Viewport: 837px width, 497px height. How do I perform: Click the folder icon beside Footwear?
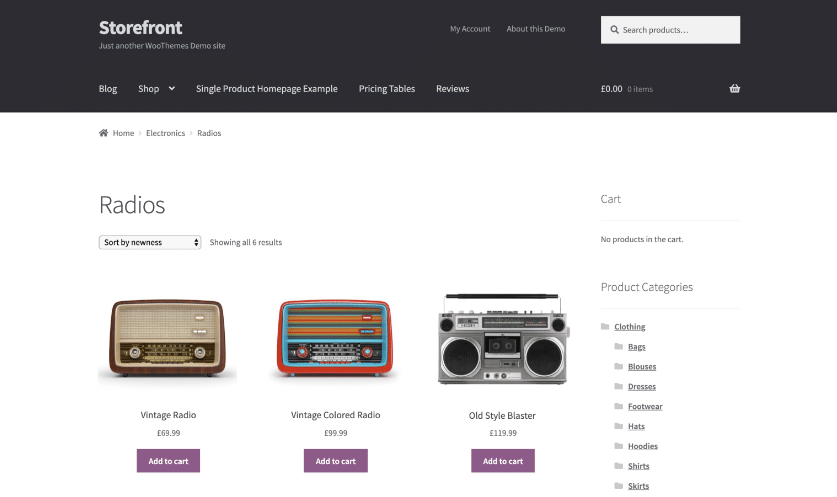pos(619,407)
